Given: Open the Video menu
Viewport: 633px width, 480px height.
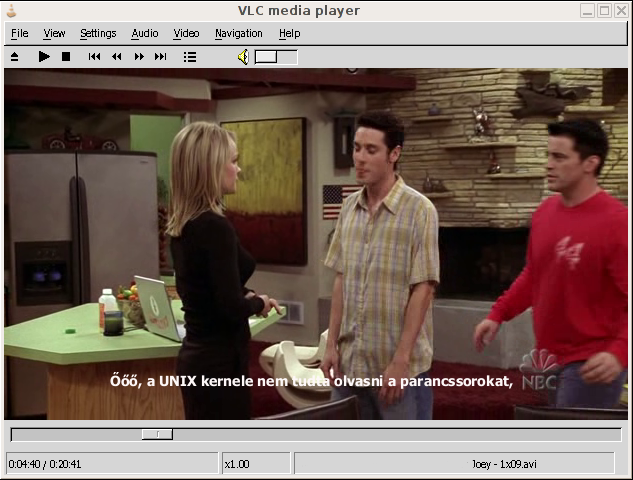Looking at the screenshot, I should [x=186, y=34].
